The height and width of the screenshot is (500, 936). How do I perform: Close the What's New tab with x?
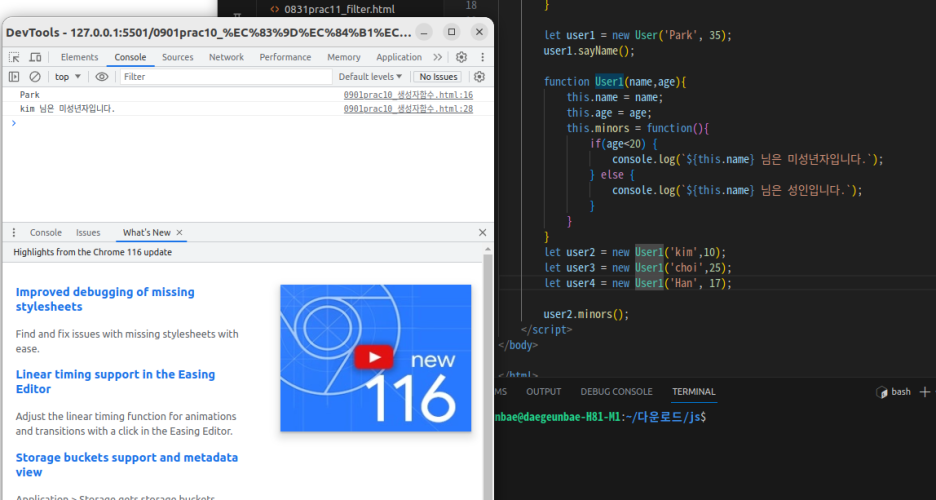[x=179, y=233]
